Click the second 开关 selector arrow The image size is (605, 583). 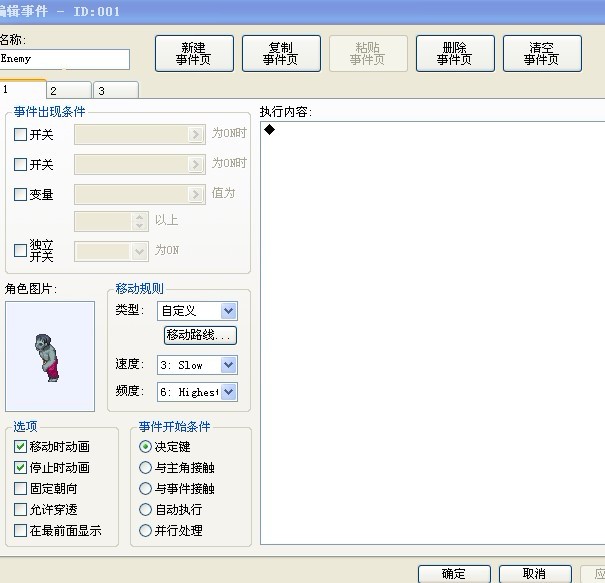coord(196,164)
